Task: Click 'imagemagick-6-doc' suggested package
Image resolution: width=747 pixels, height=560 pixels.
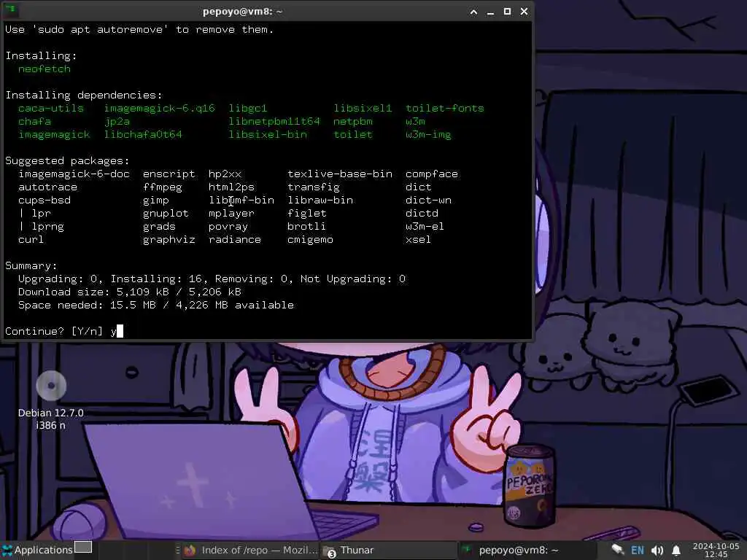Action: [x=74, y=174]
